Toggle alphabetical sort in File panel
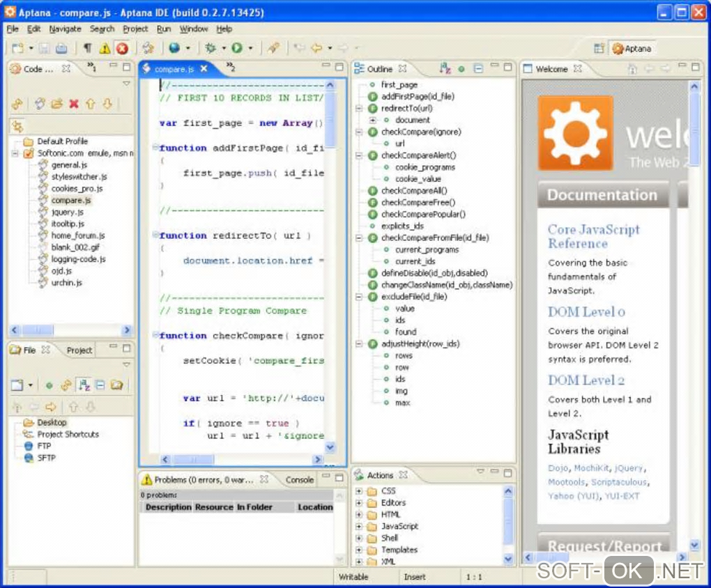This screenshot has width=711, height=588. 84,385
